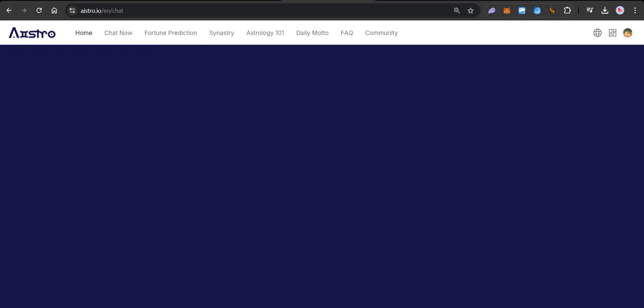The width and height of the screenshot is (644, 308).
Task: Open Astrology 101
Action: point(265,33)
